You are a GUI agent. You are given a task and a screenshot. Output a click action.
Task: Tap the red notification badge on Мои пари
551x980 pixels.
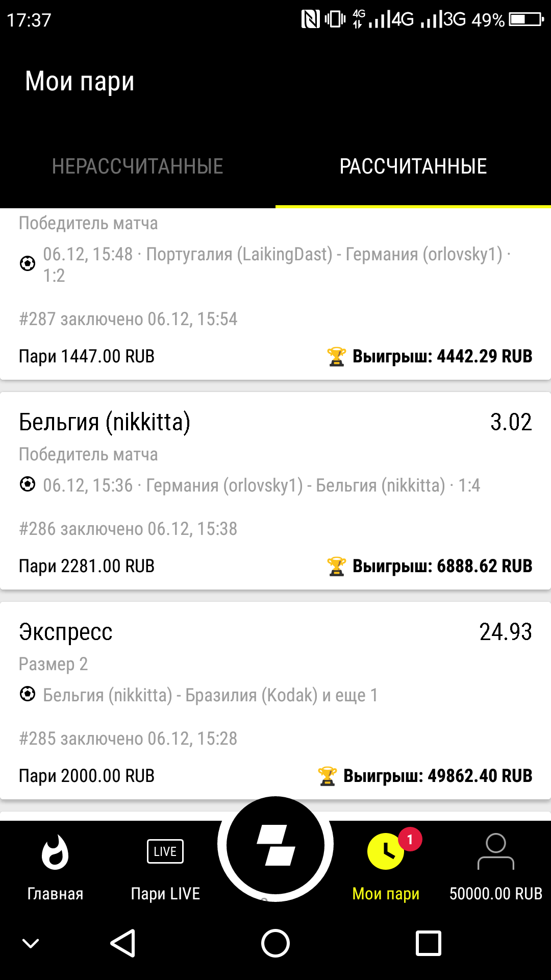410,840
